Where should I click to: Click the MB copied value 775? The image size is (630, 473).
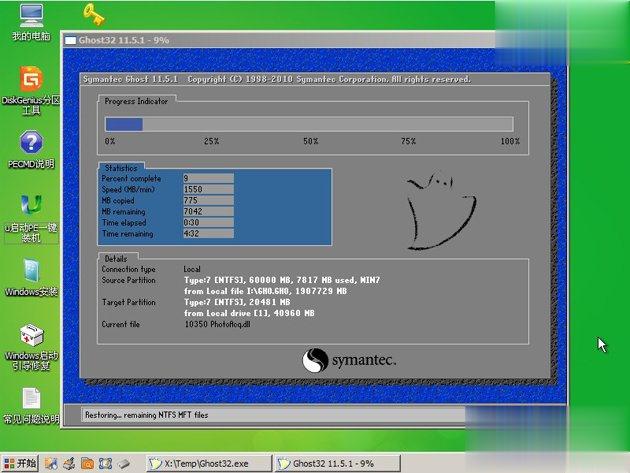(208, 200)
